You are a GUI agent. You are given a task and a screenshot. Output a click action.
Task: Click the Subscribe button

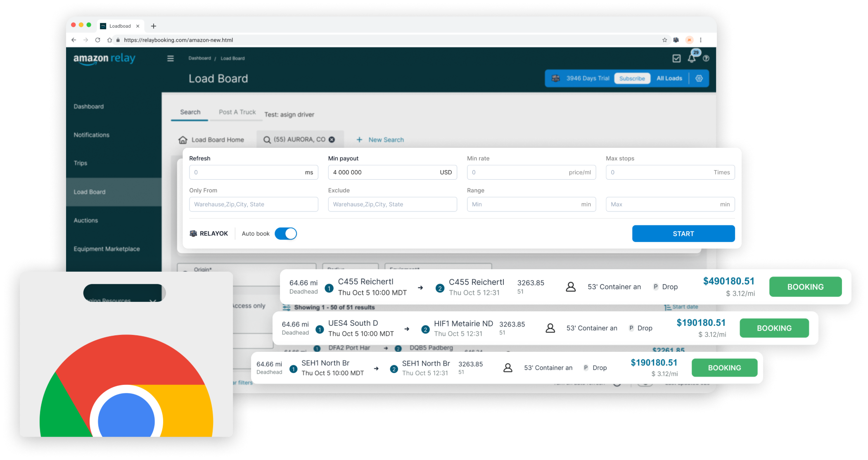pyautogui.click(x=632, y=78)
